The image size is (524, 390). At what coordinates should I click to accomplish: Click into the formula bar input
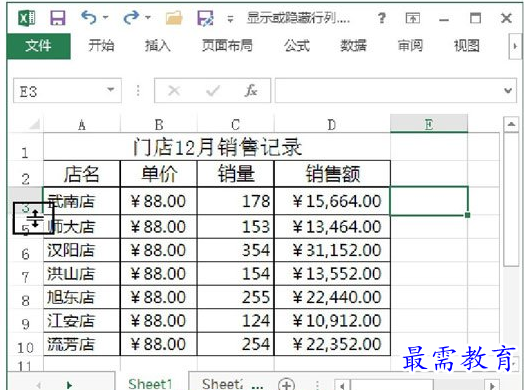pos(389,91)
